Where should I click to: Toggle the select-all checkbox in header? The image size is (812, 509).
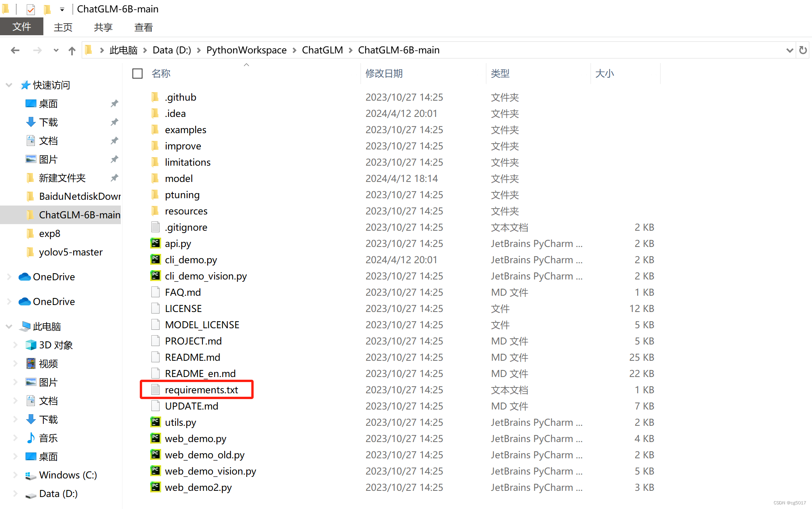click(137, 74)
